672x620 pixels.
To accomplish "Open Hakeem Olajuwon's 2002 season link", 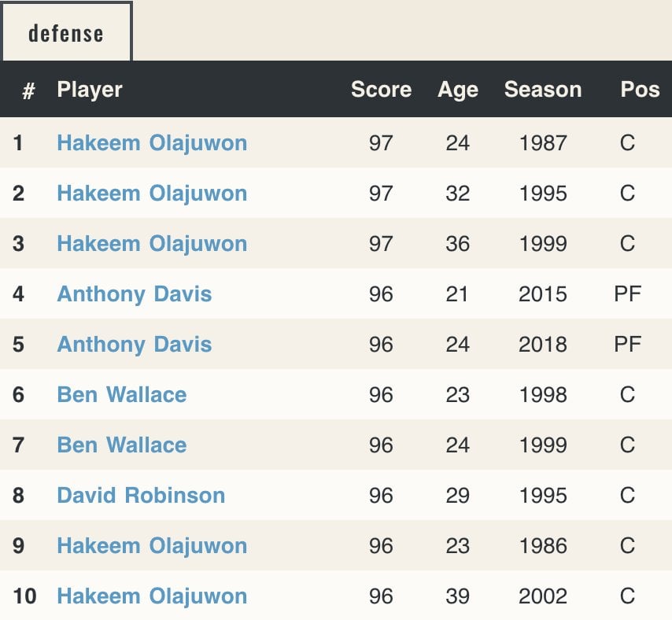I will click(152, 596).
